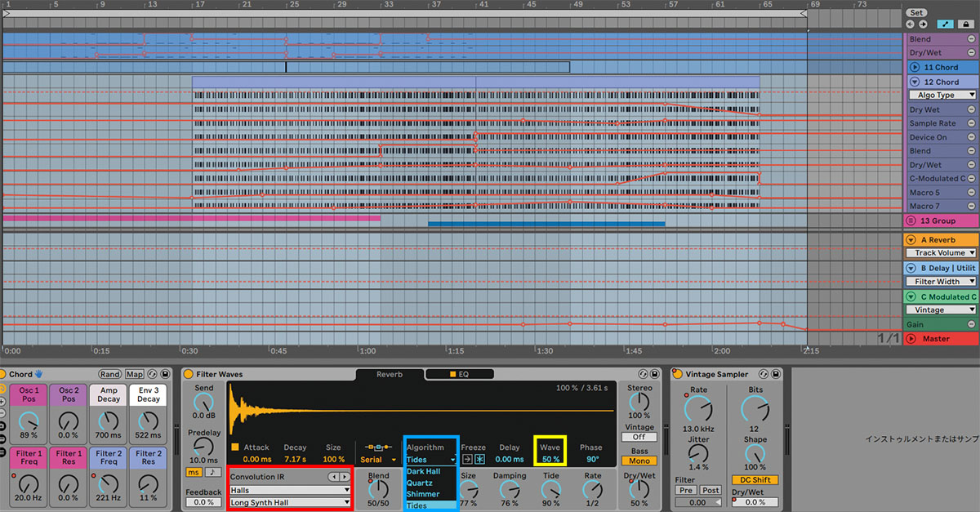Select note-sync predelay mode

point(212,472)
